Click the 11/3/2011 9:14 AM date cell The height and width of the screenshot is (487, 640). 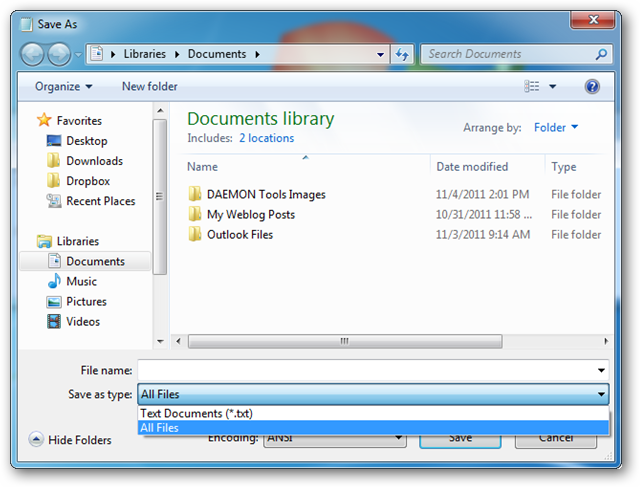[483, 235]
